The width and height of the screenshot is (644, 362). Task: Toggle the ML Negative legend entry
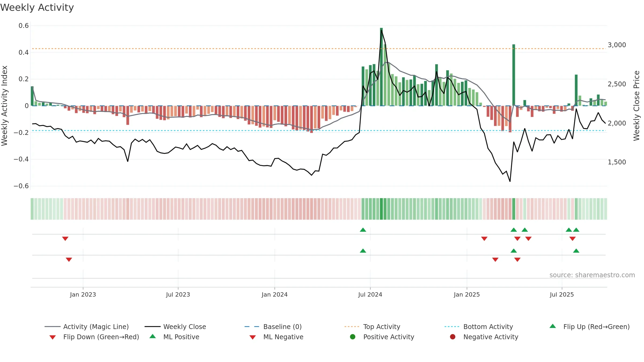pyautogui.click(x=276, y=337)
